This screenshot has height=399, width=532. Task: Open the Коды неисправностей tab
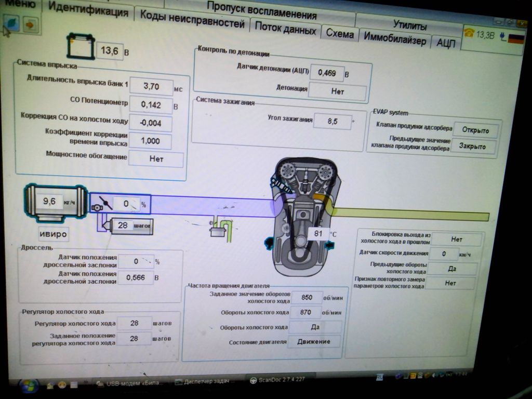click(192, 22)
